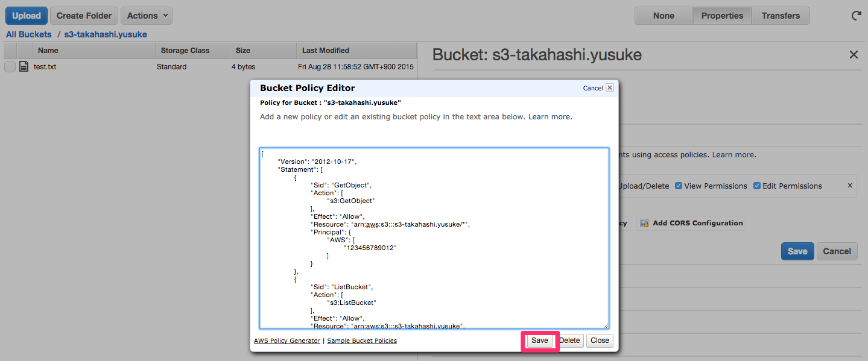
Task: Close the bucket properties panel with its X icon
Action: click(854, 54)
